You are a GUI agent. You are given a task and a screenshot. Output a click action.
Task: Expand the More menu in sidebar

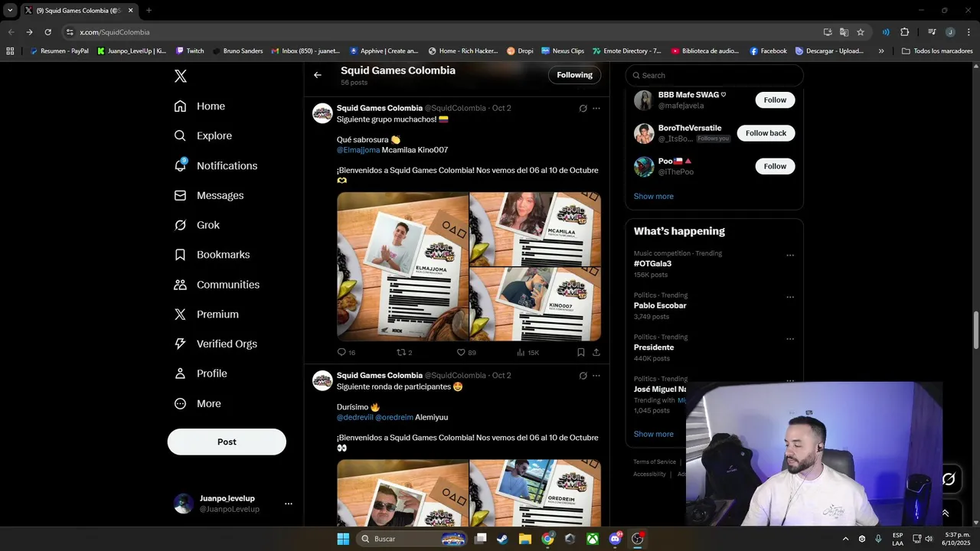[x=198, y=403]
